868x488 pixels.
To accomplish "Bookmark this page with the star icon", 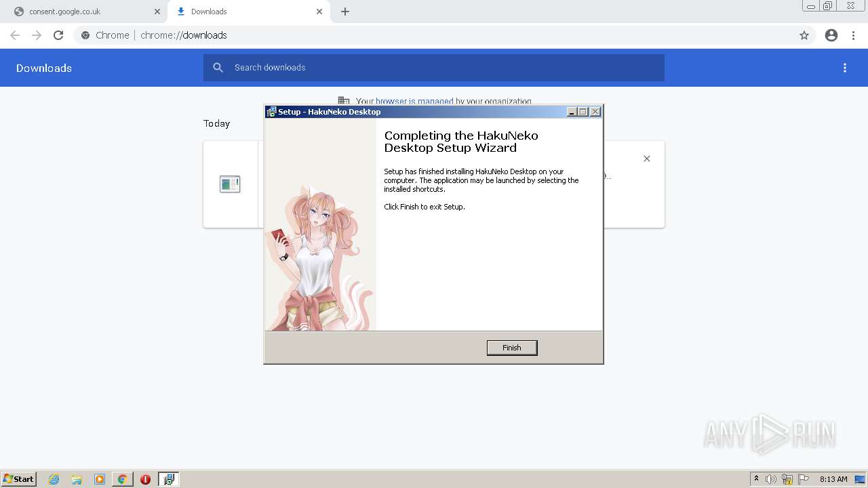I will coord(804,35).
